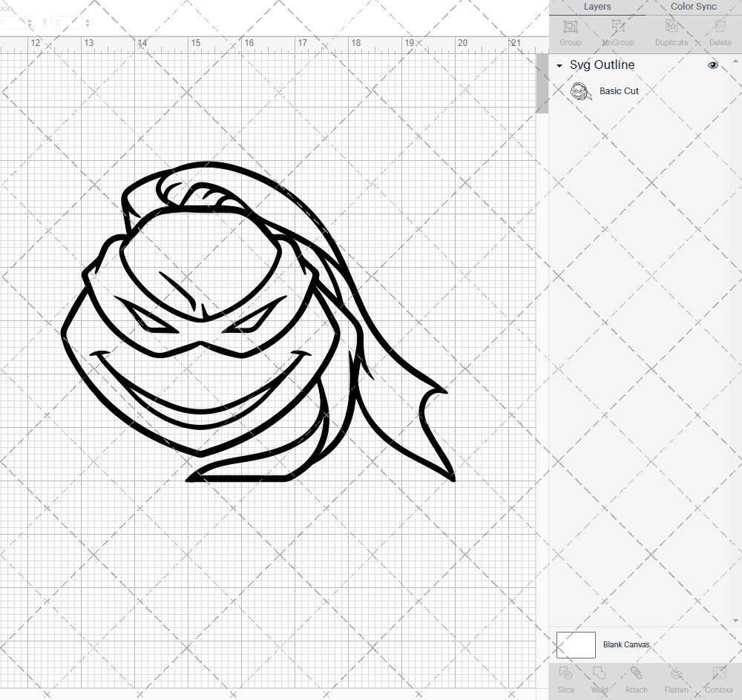This screenshot has height=700, width=742.
Task: Collapse the Svg Outline group
Action: [x=559, y=65]
